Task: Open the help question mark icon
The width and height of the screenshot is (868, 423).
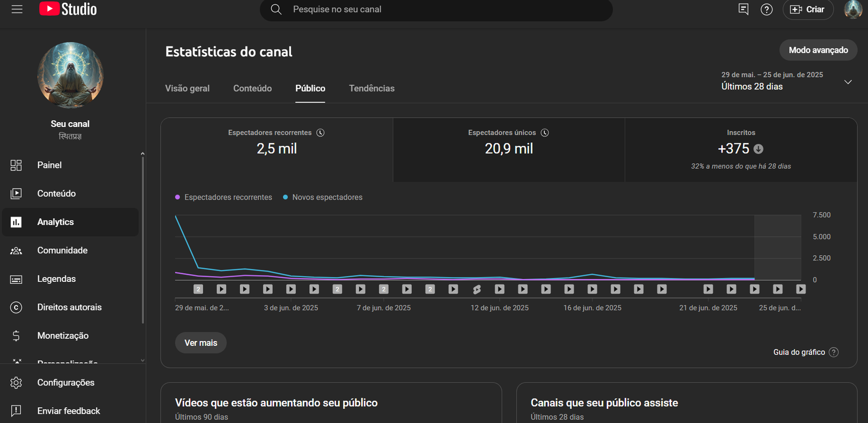Action: click(x=767, y=9)
